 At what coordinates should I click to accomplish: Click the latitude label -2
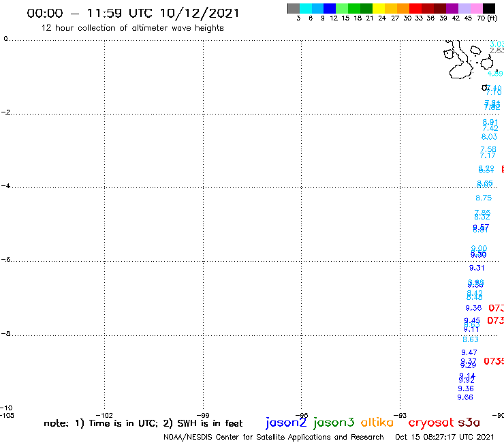pos(5,112)
